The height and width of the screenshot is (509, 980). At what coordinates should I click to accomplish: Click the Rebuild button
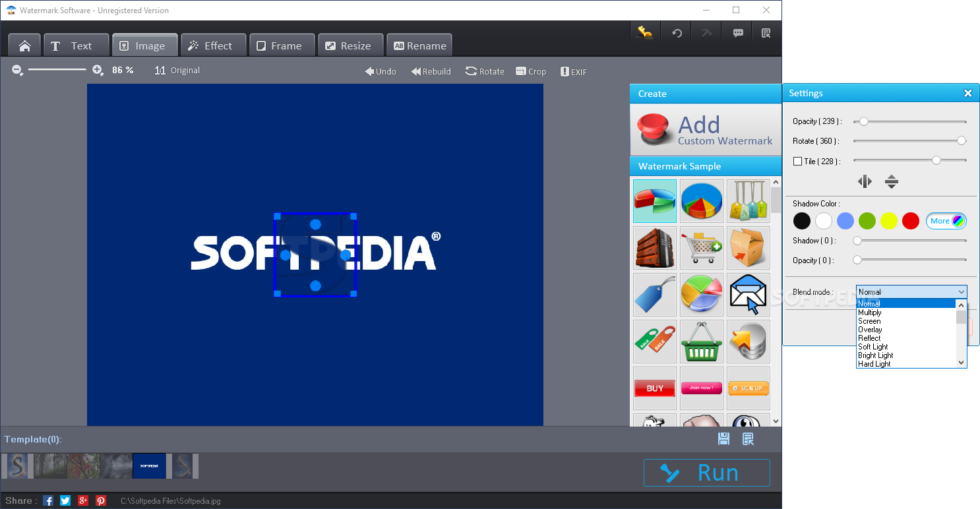coord(431,71)
